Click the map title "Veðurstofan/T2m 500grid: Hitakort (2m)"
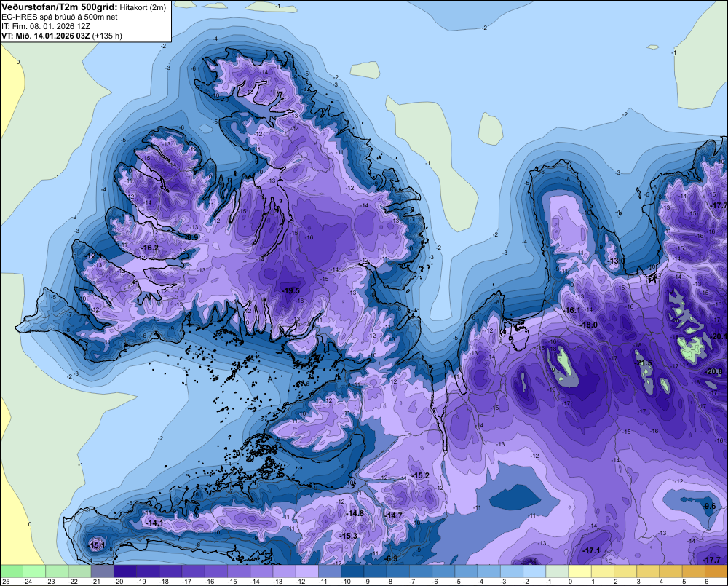 pos(84,7)
